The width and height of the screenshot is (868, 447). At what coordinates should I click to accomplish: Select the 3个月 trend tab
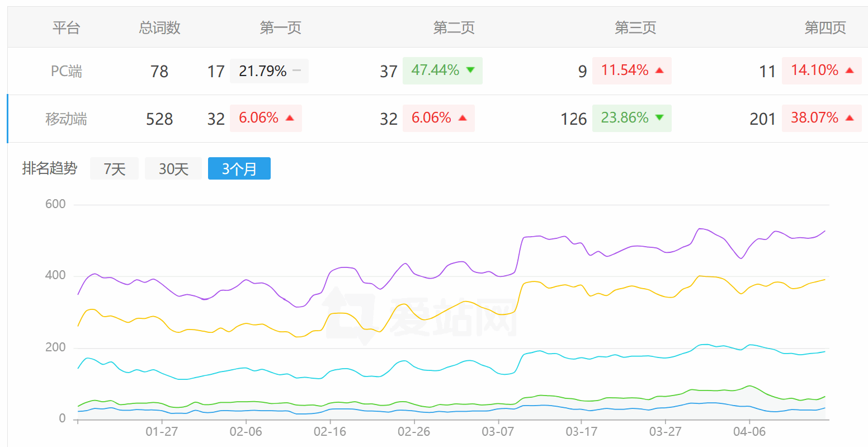(x=239, y=168)
